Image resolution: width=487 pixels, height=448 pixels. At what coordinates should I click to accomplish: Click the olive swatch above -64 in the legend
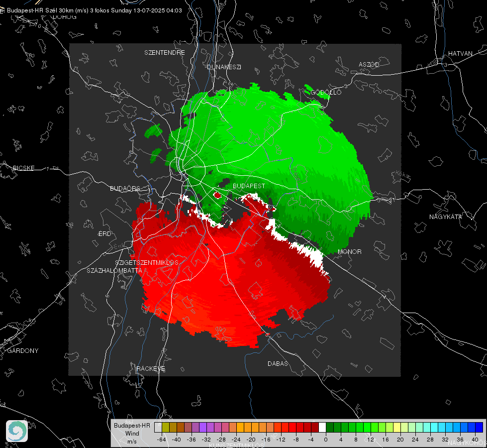coord(166,427)
